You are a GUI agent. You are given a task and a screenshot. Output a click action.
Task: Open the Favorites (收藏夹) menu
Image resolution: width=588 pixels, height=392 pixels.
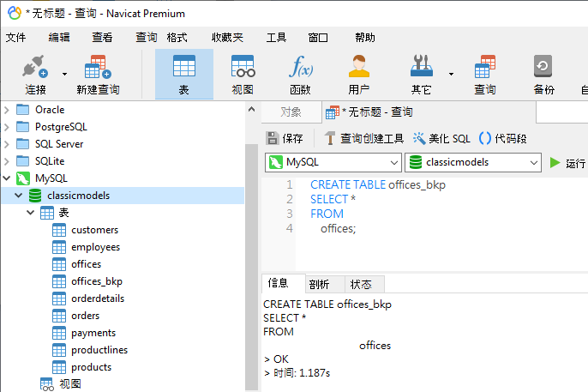(227, 38)
